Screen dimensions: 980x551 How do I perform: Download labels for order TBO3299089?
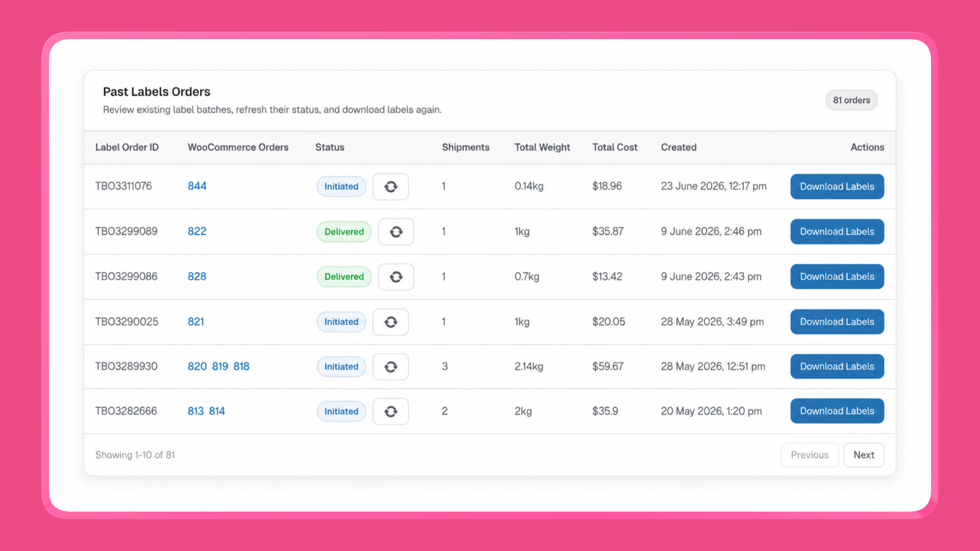(837, 232)
